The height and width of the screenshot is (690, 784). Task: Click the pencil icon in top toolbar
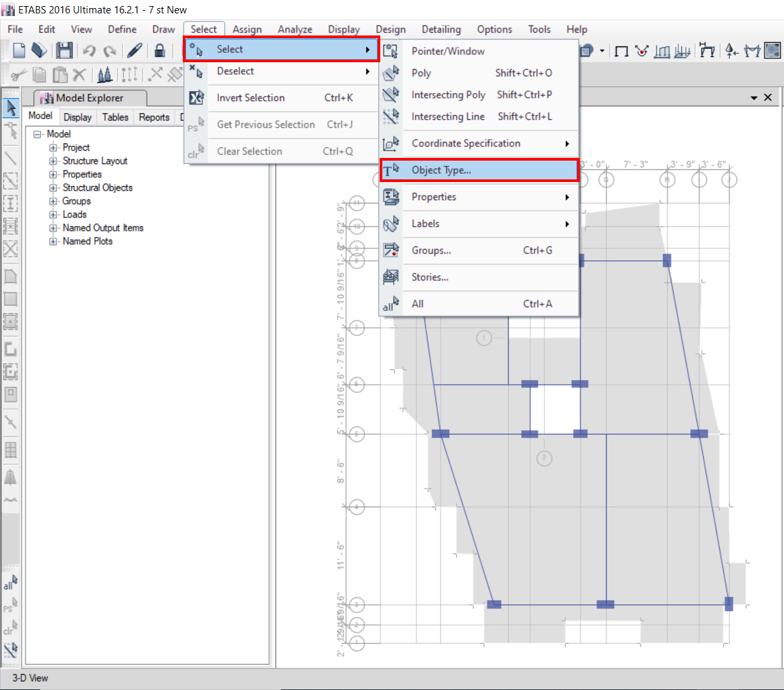(135, 51)
